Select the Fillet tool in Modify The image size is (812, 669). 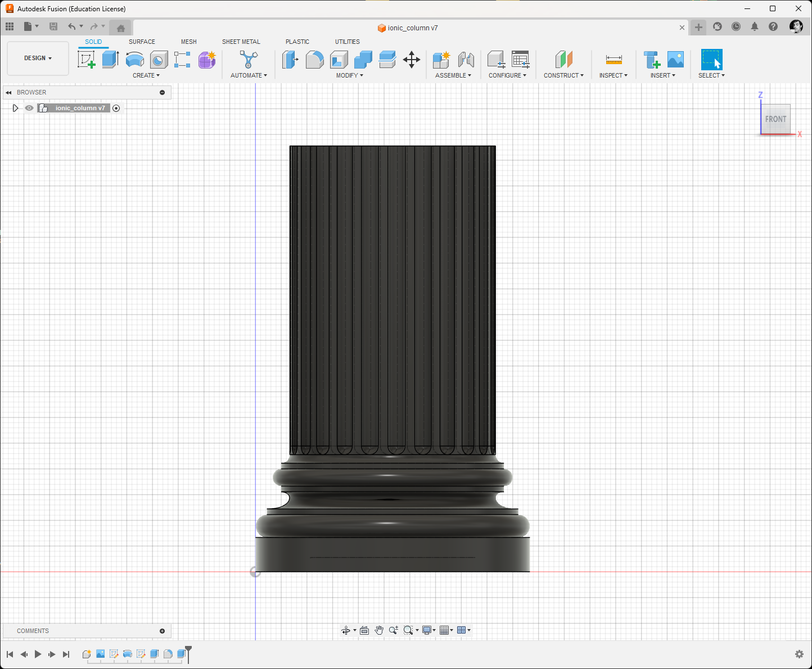point(314,60)
